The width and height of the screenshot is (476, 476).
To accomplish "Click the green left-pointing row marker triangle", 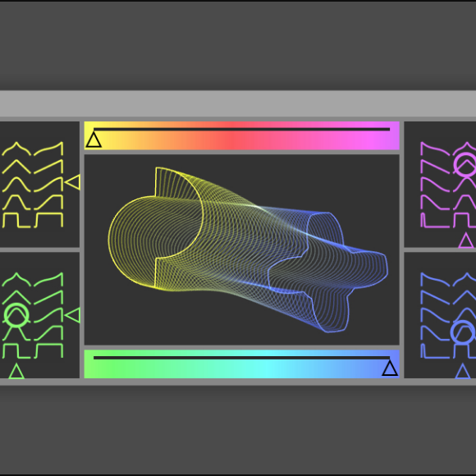I will click(73, 315).
